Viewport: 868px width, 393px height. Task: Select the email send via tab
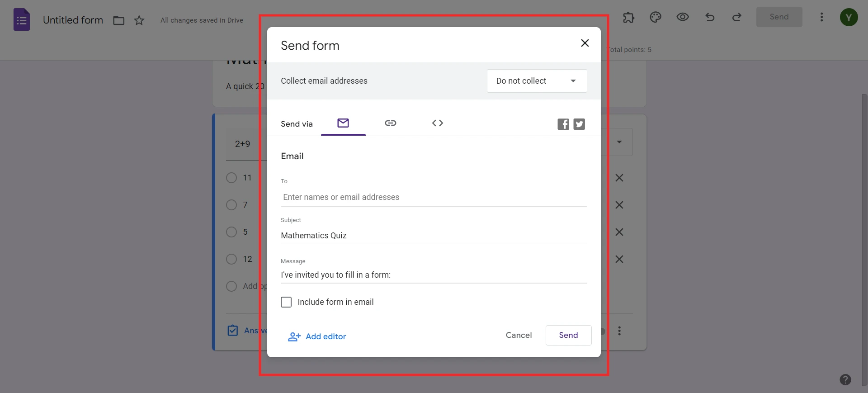[x=343, y=123]
